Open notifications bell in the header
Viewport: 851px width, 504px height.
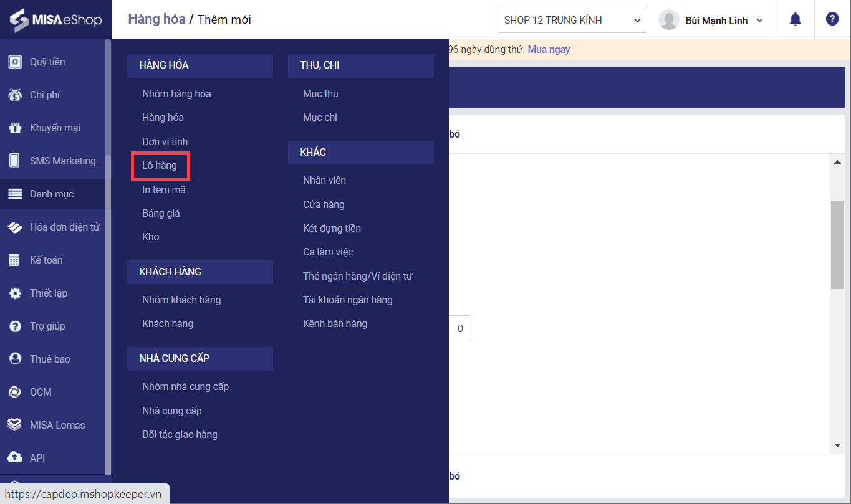[796, 19]
